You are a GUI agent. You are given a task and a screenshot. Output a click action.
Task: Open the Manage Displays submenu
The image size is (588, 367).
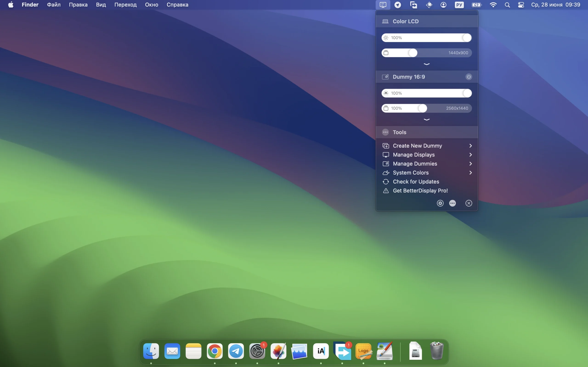(x=414, y=155)
